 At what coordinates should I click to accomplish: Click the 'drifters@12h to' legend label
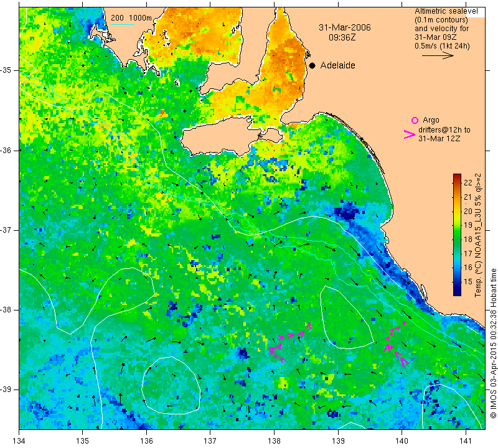[x=444, y=130]
